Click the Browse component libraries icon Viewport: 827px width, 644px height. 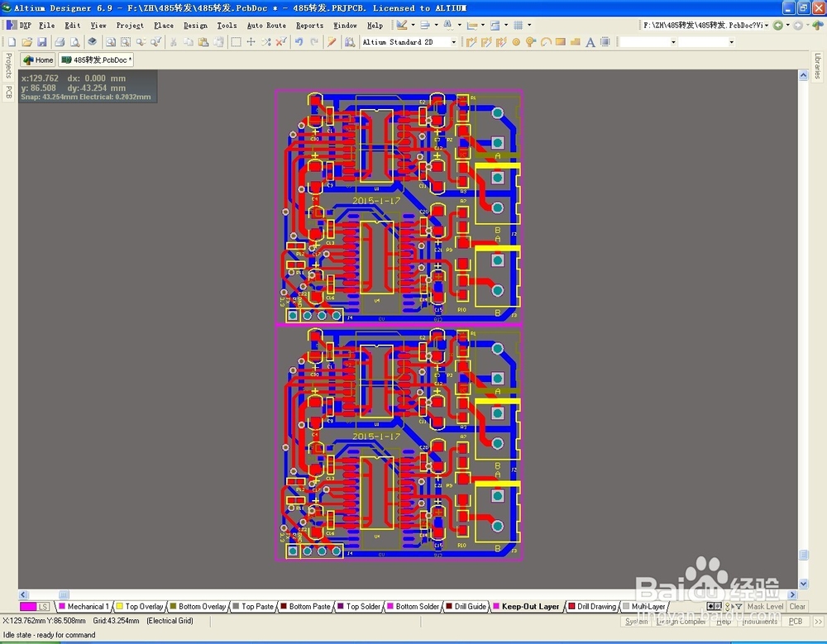[349, 41]
